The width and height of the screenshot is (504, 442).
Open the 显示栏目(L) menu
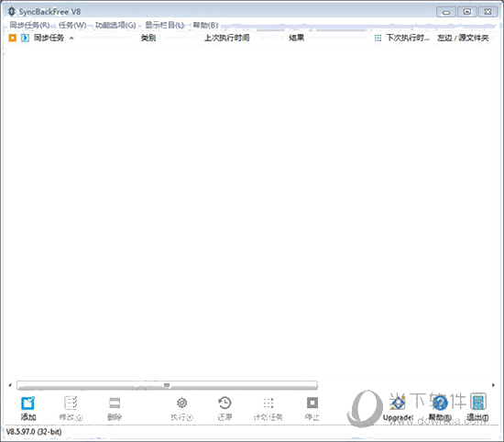click(x=164, y=25)
